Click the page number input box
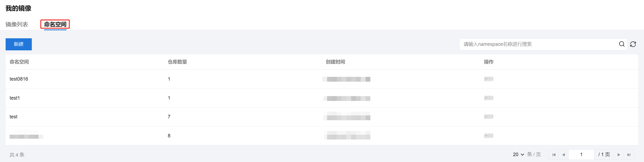 tap(581, 155)
